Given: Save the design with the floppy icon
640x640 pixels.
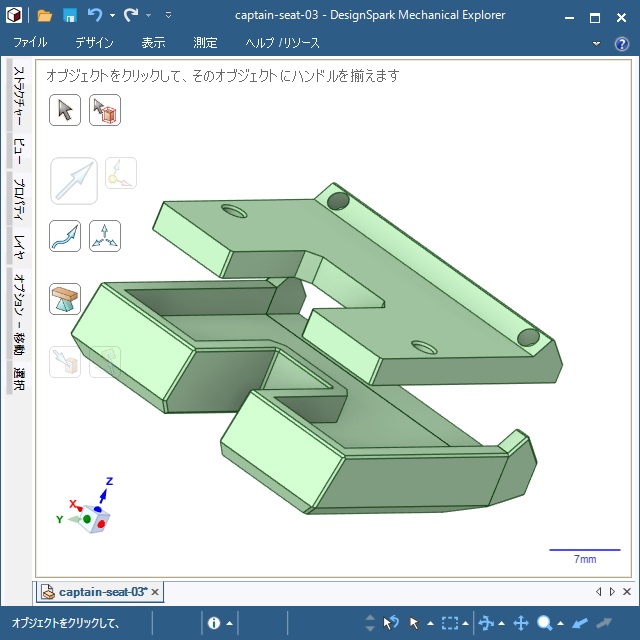Looking at the screenshot, I should [70, 16].
